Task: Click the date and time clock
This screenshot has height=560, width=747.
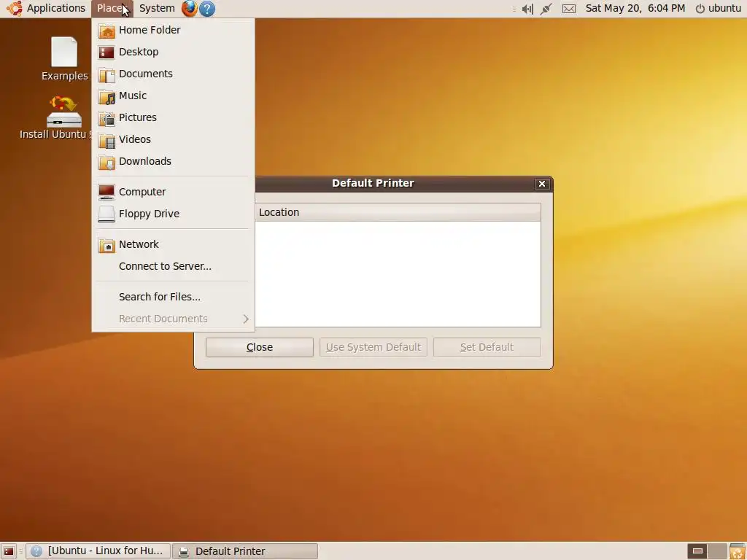Action: coord(635,8)
